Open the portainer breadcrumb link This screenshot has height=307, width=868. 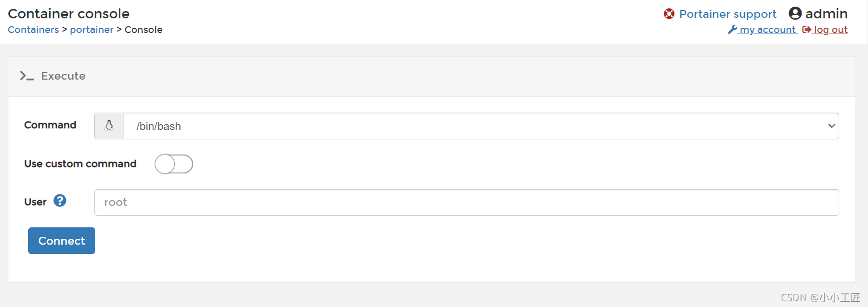[x=92, y=30]
